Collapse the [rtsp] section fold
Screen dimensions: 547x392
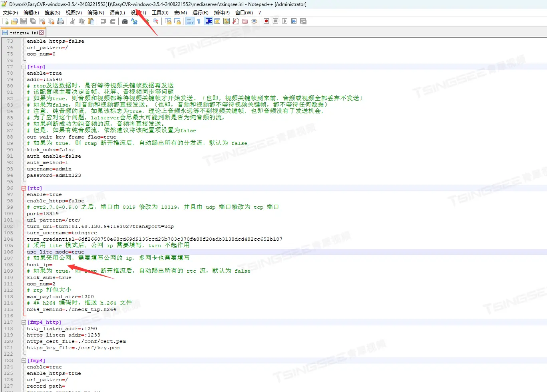[24, 67]
